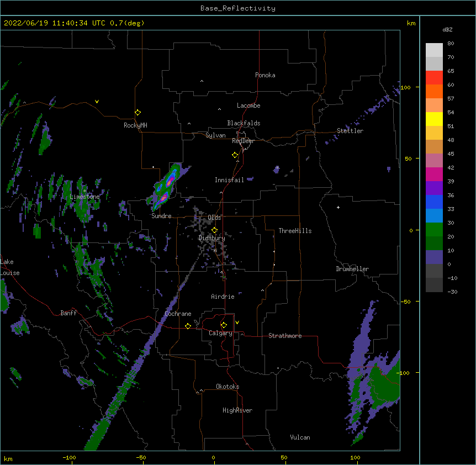Image resolution: width=476 pixels, height=465 pixels.
Task: Click the dBZ legend heading
Action: coord(447,29)
